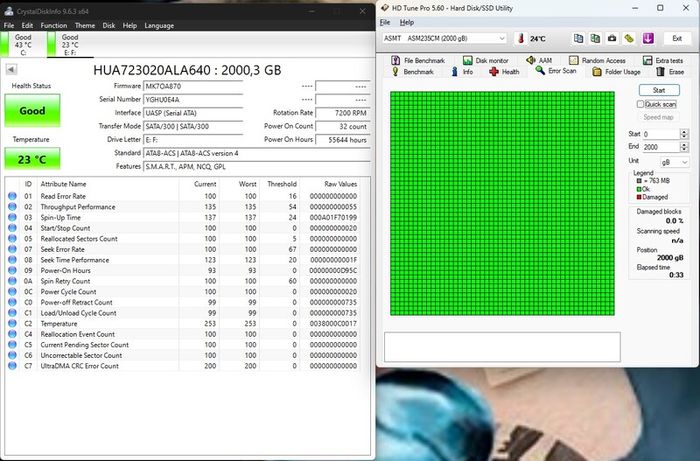Open the Edit menu in CrystalDiskInfo
This screenshot has width=700, height=461.
tap(27, 25)
